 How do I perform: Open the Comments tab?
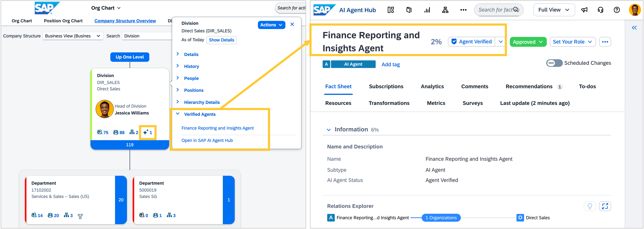[x=474, y=86]
